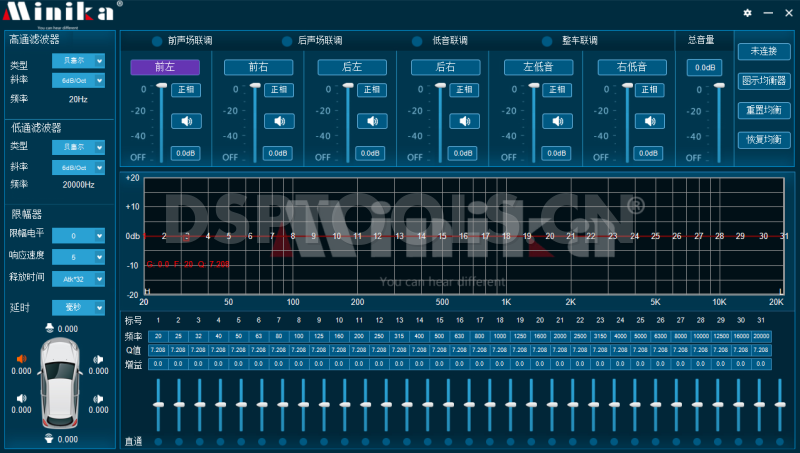Select the front-right speaker icon by car
The width and height of the screenshot is (800, 453).
(x=98, y=360)
